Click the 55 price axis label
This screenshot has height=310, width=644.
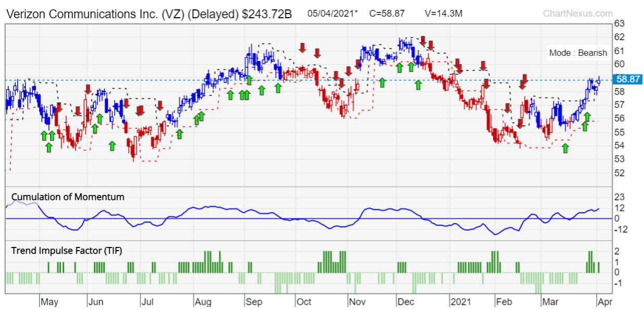620,132
